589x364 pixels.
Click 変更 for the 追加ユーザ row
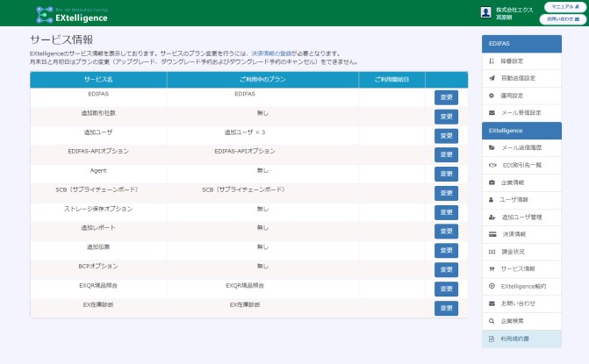(446, 136)
